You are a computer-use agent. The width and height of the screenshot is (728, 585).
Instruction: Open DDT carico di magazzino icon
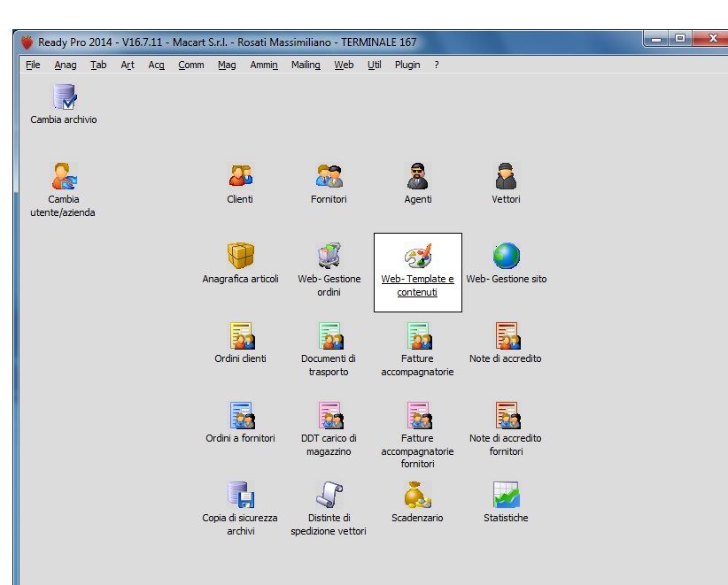(330, 415)
